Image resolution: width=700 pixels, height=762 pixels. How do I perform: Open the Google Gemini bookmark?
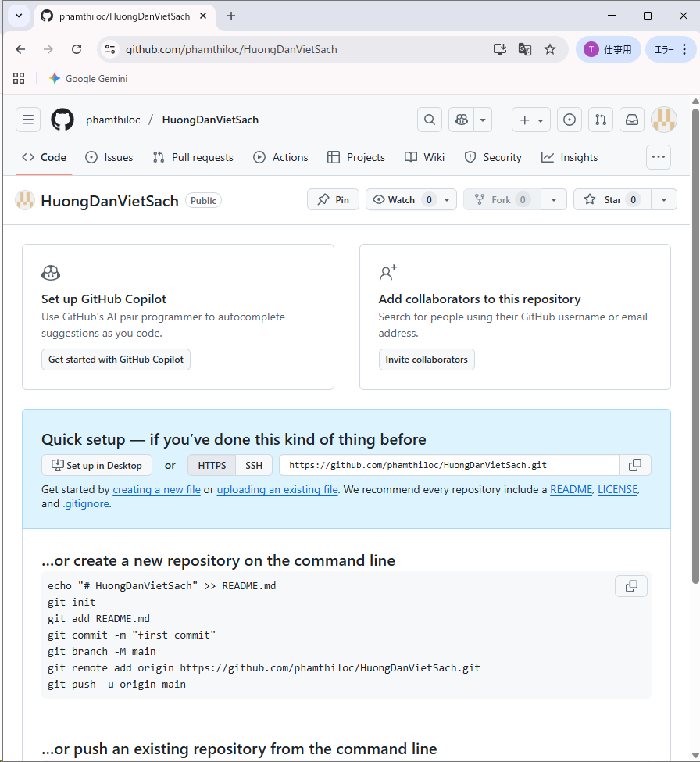pos(88,78)
